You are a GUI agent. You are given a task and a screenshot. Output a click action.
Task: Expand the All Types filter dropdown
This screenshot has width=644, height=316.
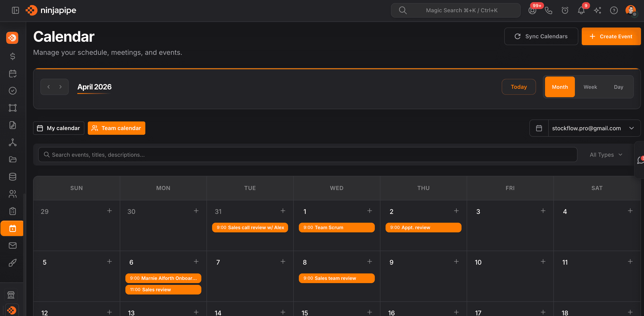click(606, 155)
